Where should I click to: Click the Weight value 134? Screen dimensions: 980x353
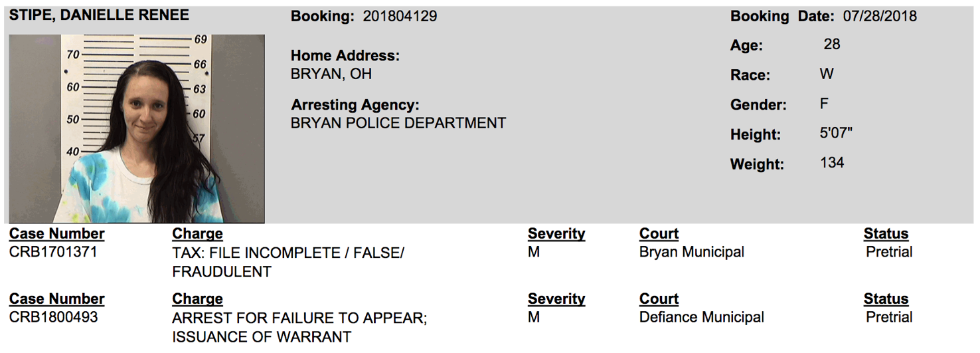832,163
